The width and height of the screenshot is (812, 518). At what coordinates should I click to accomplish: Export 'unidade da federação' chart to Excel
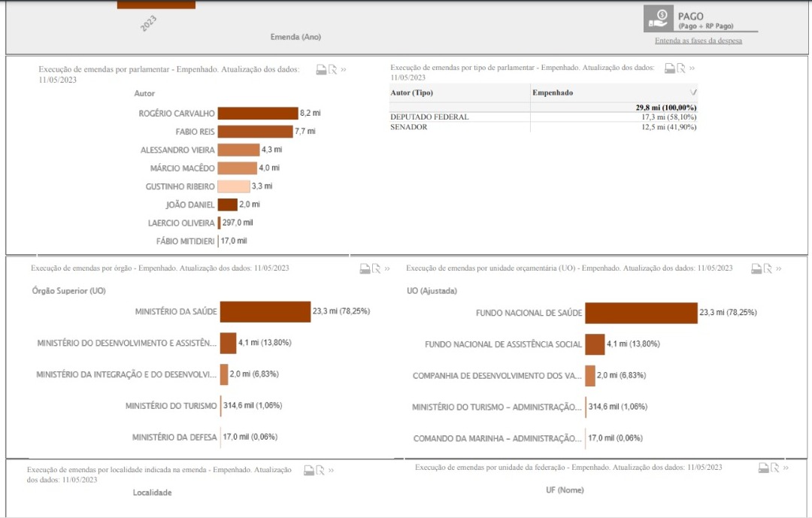tap(775, 468)
